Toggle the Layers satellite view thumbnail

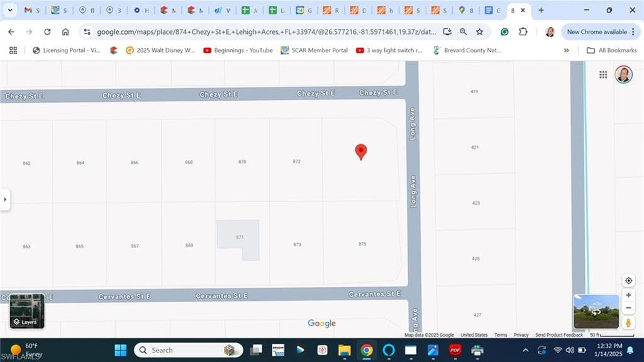point(27,311)
